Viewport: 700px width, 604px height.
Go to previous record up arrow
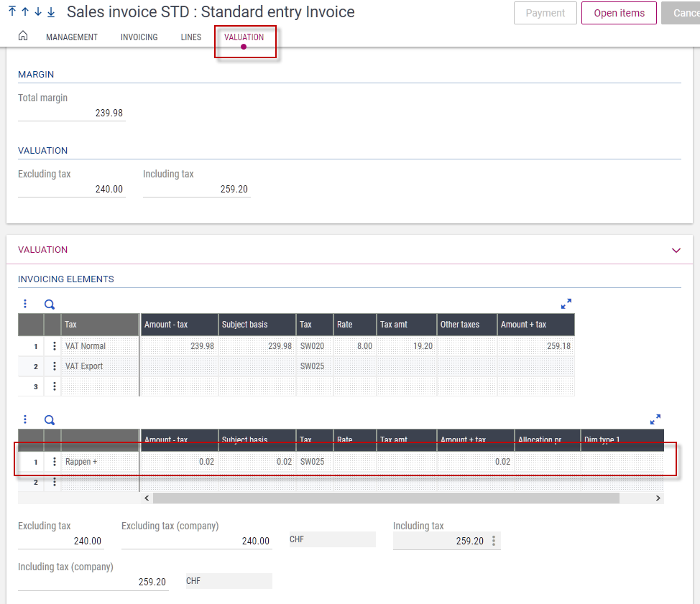pos(25,11)
